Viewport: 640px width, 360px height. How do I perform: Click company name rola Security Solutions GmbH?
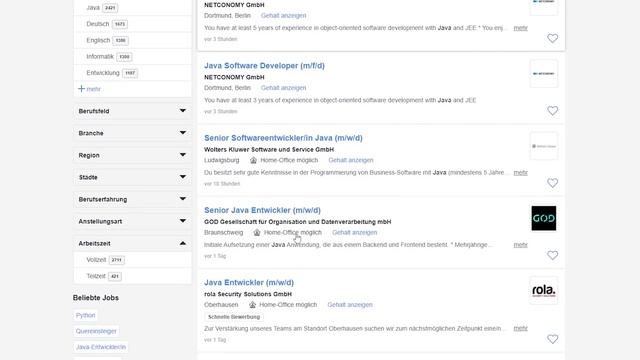[248, 294]
